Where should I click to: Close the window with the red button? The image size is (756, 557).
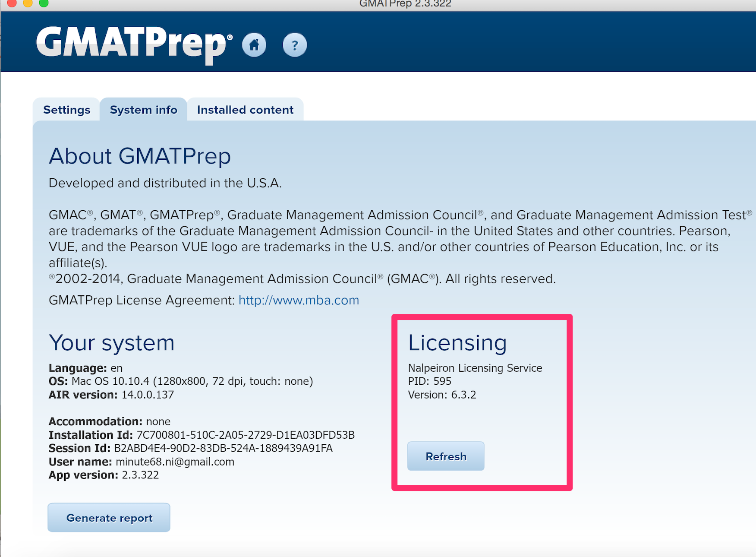point(12,3)
